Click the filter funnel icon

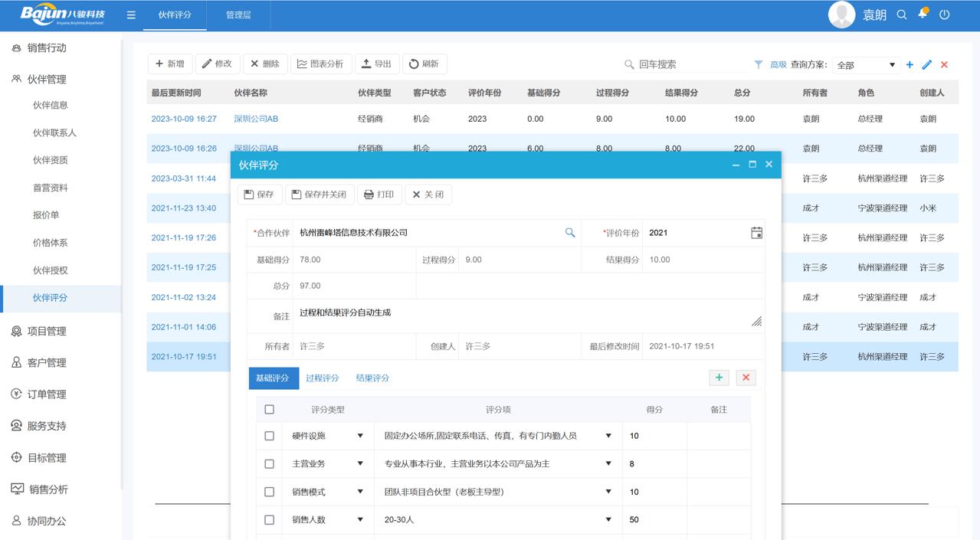pyautogui.click(x=759, y=65)
